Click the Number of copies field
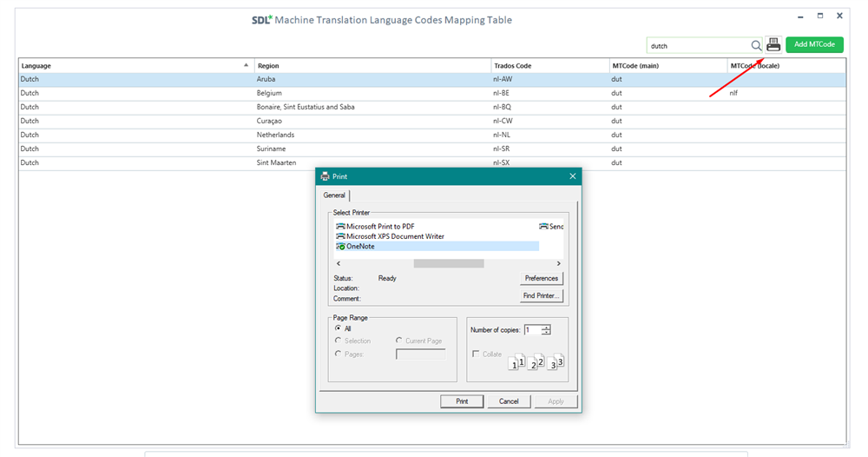 (533, 329)
